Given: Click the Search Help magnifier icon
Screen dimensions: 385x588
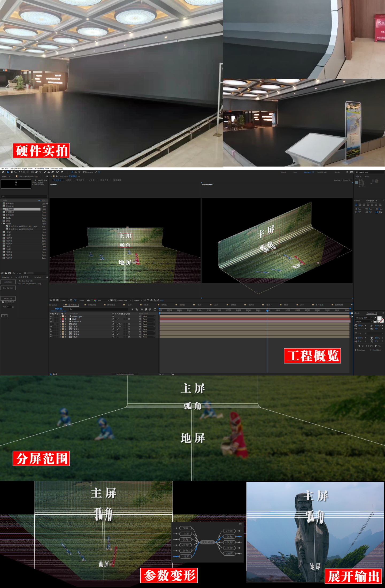Looking at the screenshot, I should point(357,172).
